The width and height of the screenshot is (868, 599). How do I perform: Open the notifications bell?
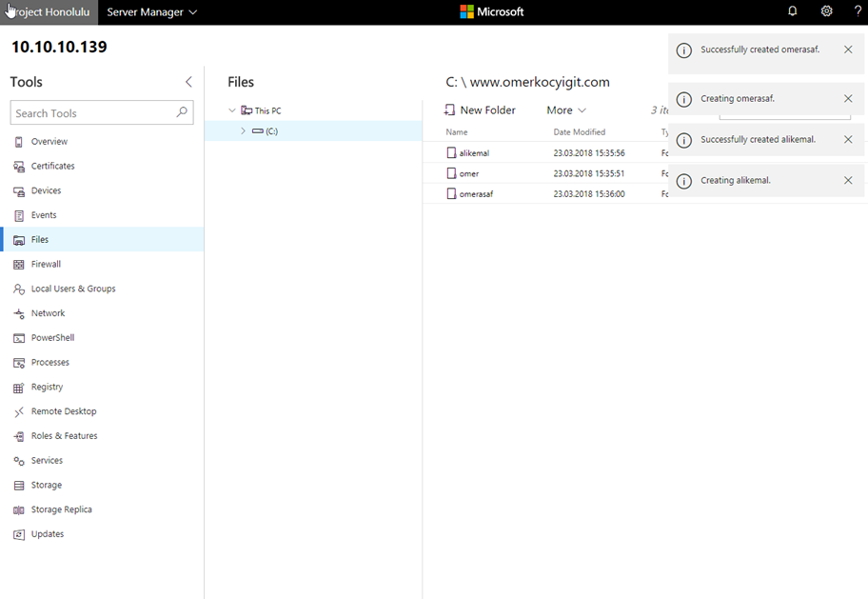point(792,11)
